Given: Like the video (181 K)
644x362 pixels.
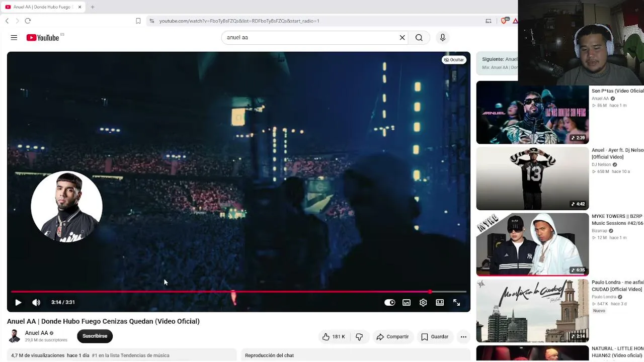Looking at the screenshot, I should tap(334, 337).
